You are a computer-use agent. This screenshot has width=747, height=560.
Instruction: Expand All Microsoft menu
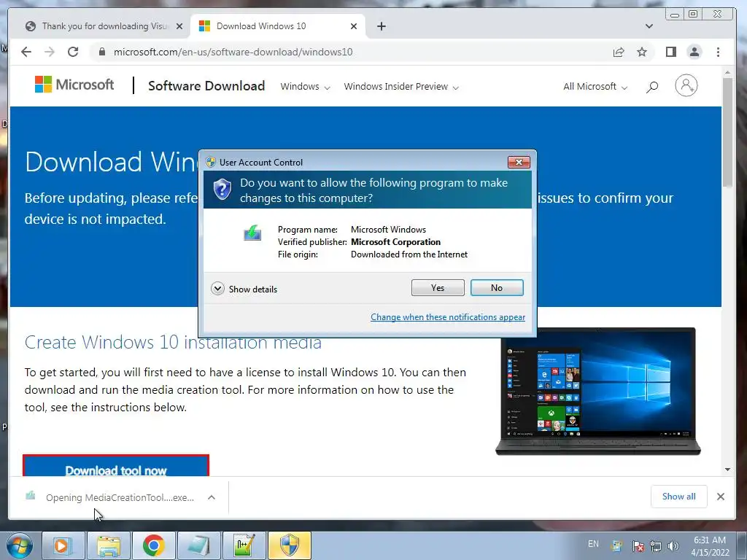tap(595, 87)
